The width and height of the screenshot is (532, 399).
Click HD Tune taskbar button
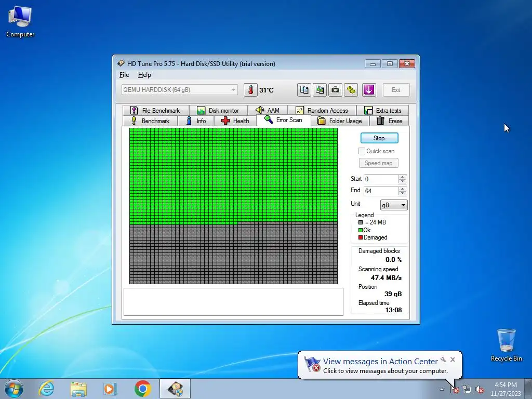175,389
